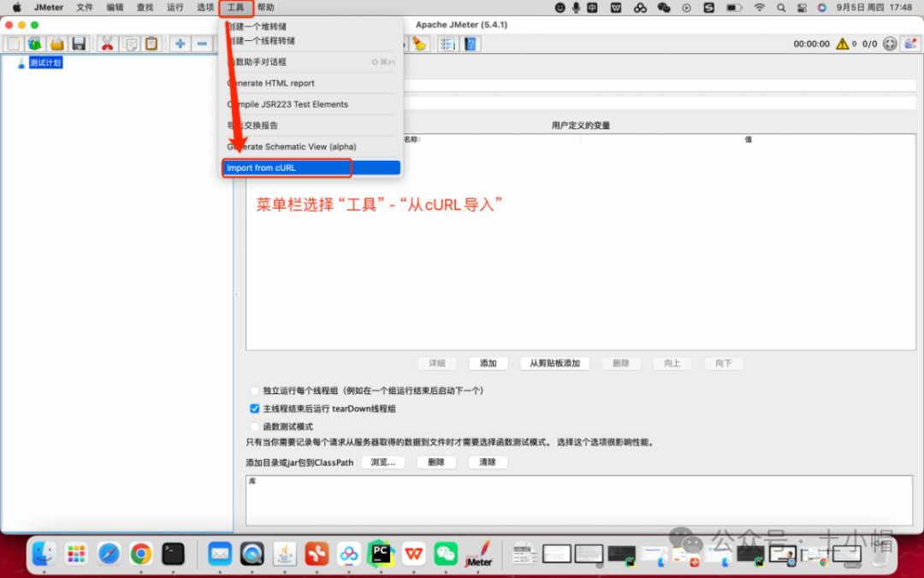Open WPS Office from the dock
This screenshot has height=578, width=924.
tap(414, 554)
